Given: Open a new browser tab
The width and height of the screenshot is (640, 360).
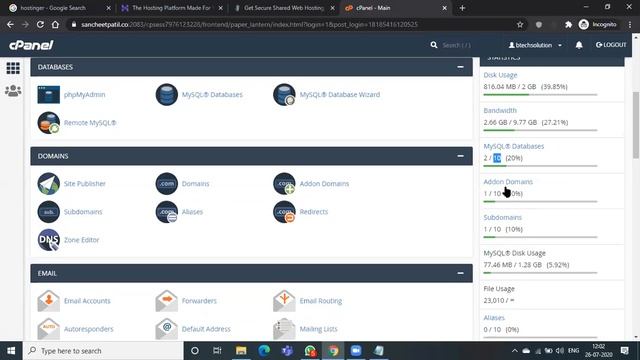Looking at the screenshot, I should 462,8.
